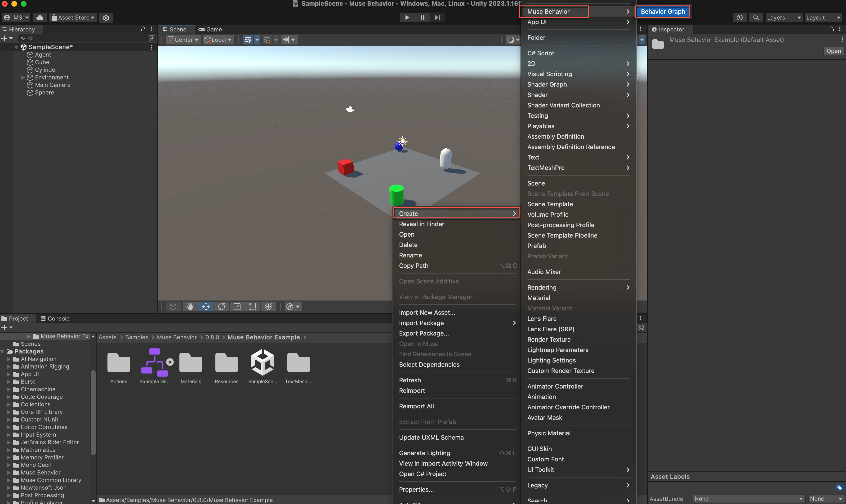Select the Hand view tool
Image resolution: width=846 pixels, height=504 pixels.
pos(190,307)
